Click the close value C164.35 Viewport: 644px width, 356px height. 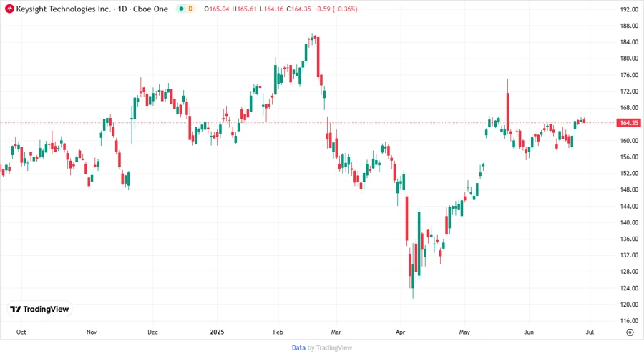click(x=298, y=9)
